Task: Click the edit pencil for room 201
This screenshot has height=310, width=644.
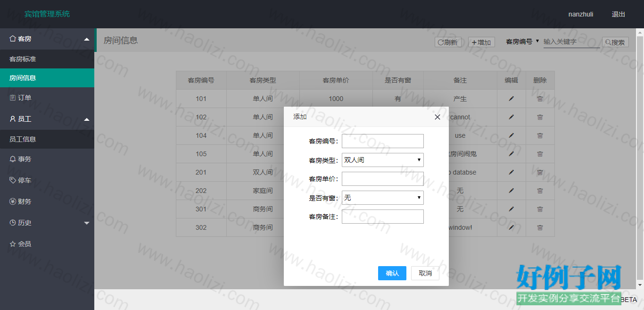Action: (512, 172)
